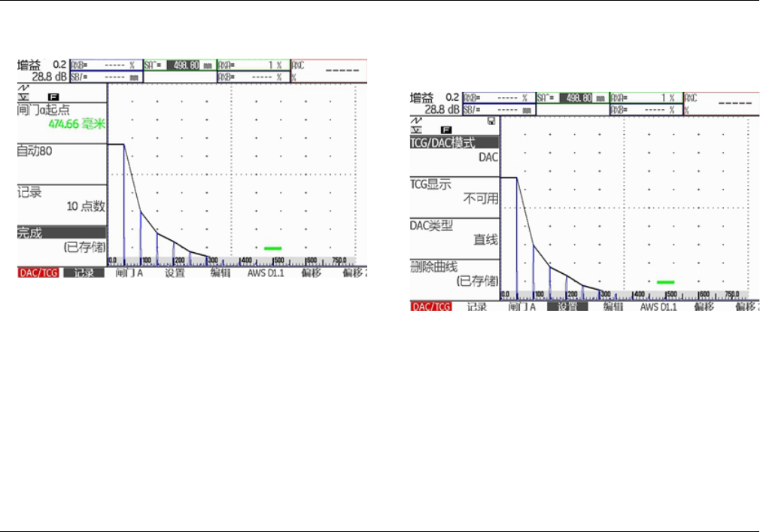Click the 300 mark on left screen range scale
The width and height of the screenshot is (760, 532).
(212, 260)
